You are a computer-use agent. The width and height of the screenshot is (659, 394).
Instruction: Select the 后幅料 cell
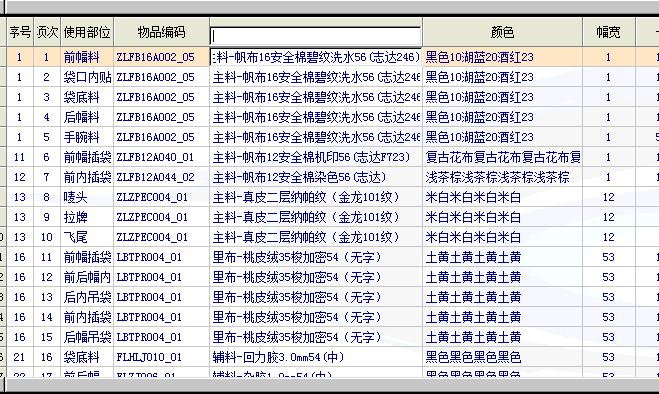[87, 117]
